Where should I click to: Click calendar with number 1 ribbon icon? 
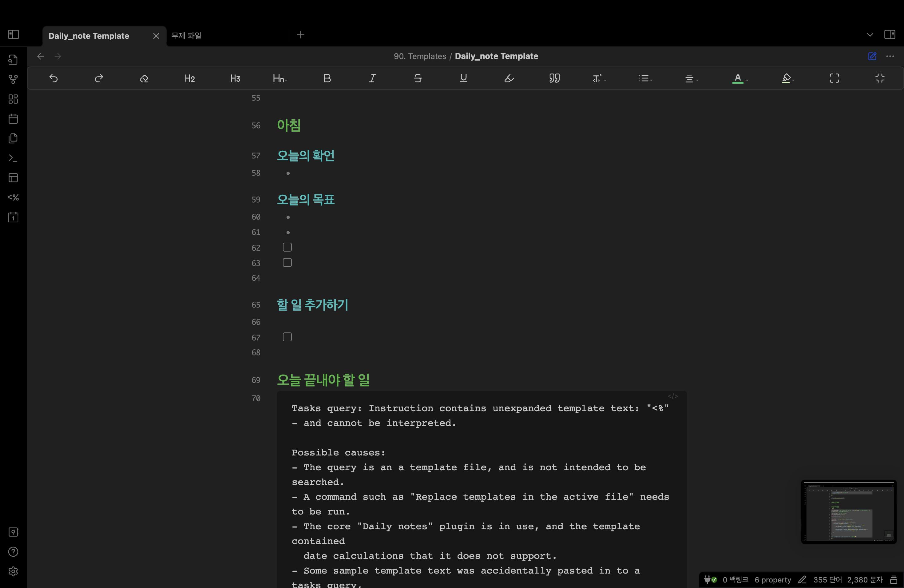(x=13, y=217)
